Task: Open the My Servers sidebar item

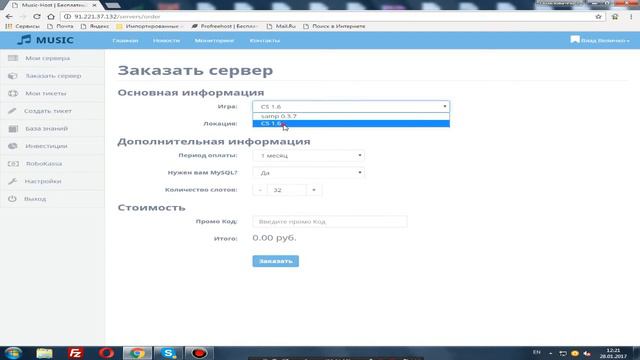Action: pos(52,58)
